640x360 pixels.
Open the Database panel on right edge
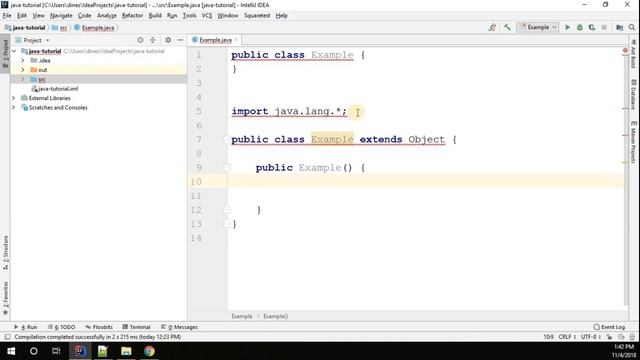coord(633,94)
